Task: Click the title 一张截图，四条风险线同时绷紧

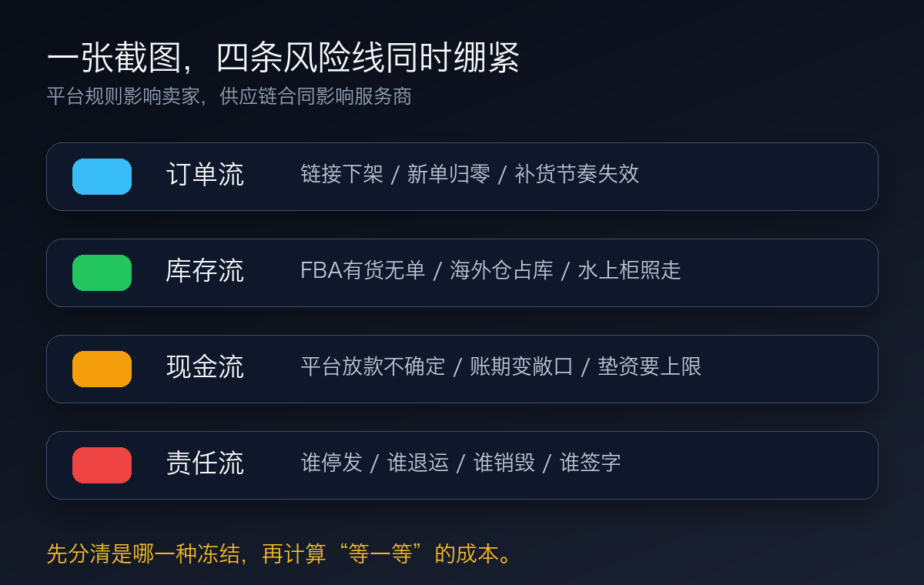Action: coord(283,58)
